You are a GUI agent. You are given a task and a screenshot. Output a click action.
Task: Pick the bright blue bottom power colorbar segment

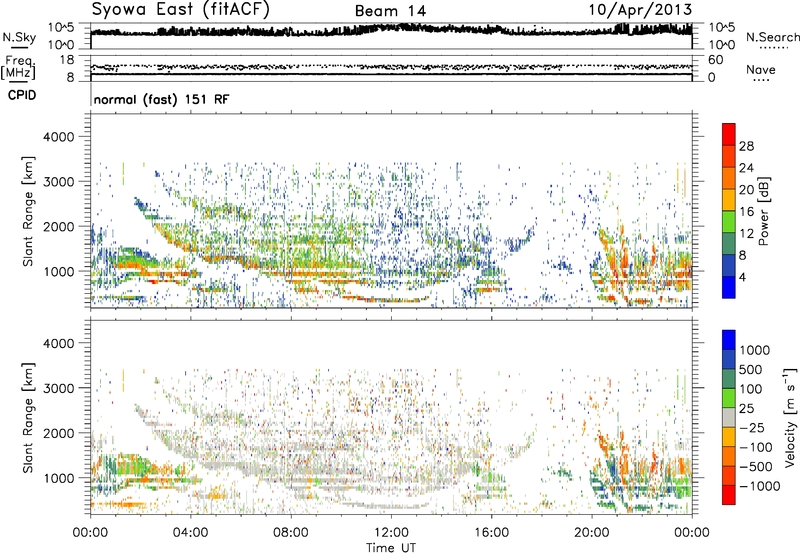(729, 288)
